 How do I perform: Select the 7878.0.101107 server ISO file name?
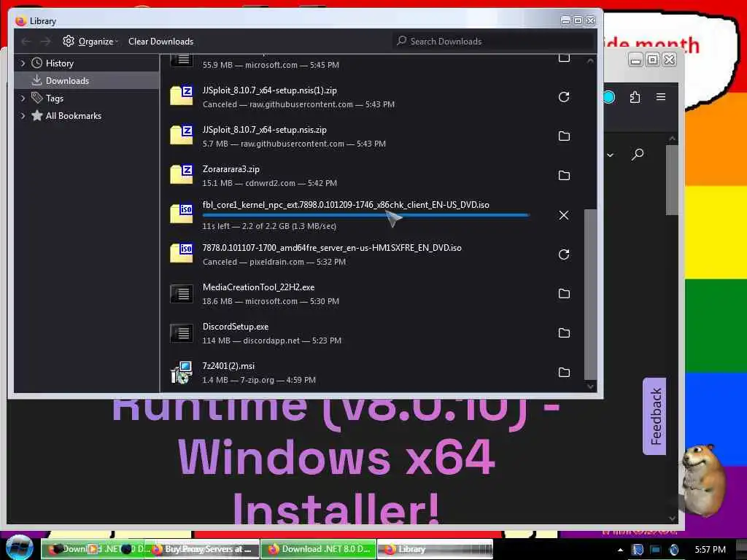332,248
